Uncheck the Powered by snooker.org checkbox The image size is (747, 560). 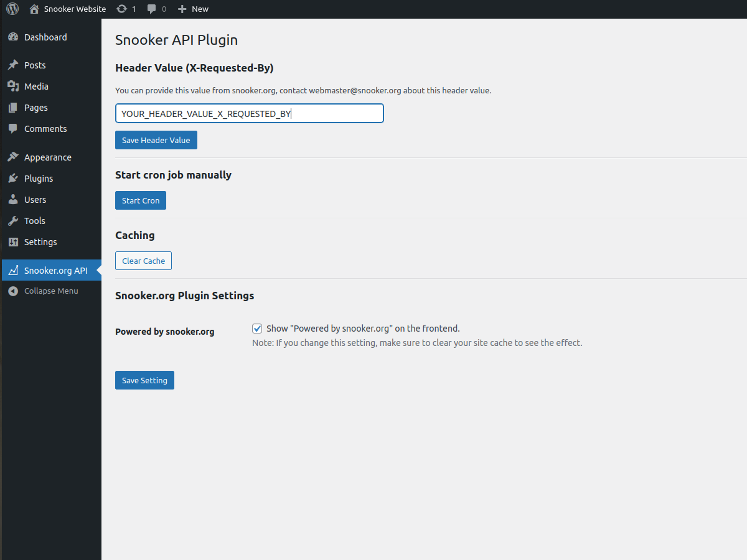pos(257,329)
